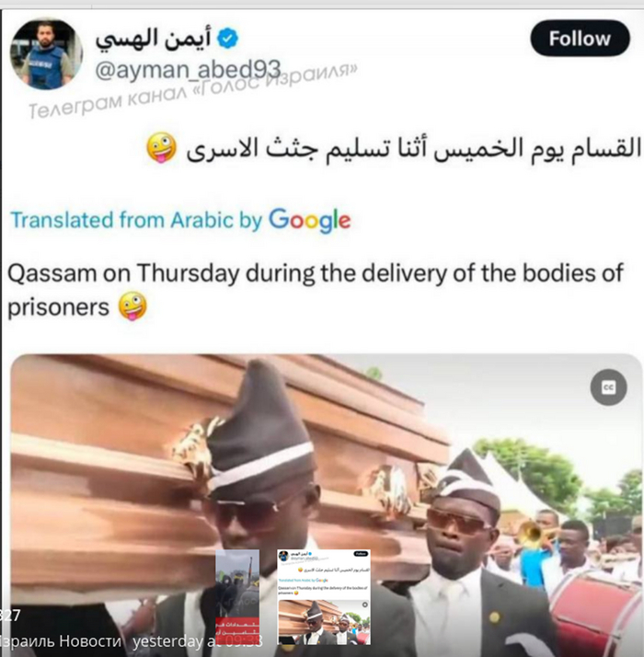Image resolution: width=644 pixels, height=657 pixels.
Task: Click the Голос Израиля watermark text
Action: coord(192,91)
